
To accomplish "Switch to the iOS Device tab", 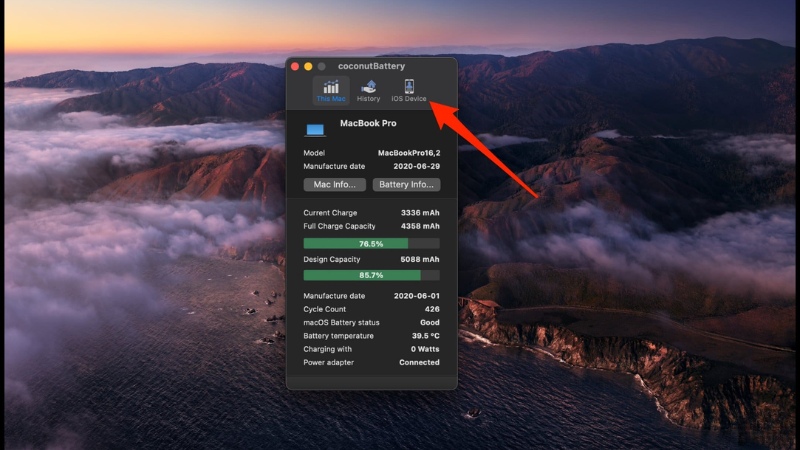I will (x=409, y=90).
